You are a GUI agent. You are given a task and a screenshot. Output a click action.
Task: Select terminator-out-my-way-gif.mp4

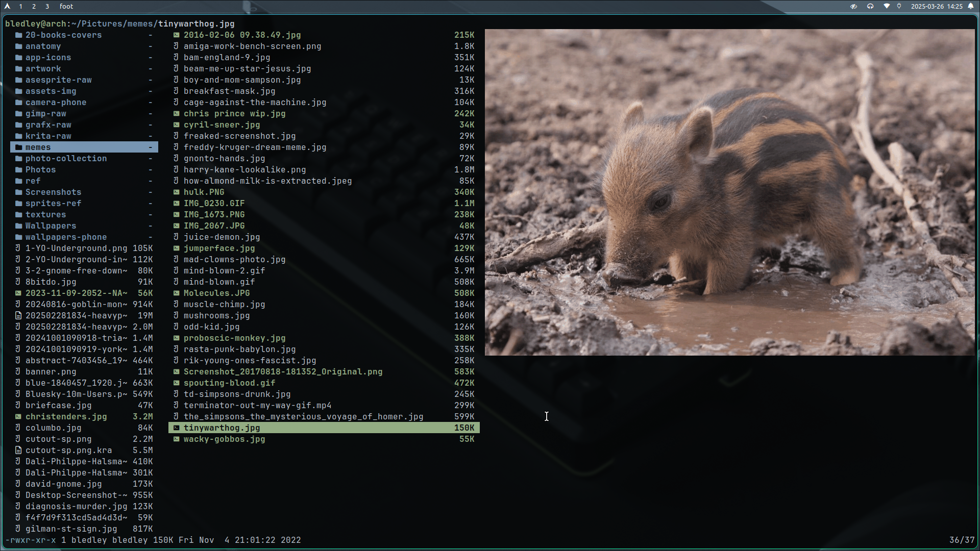tap(324, 406)
